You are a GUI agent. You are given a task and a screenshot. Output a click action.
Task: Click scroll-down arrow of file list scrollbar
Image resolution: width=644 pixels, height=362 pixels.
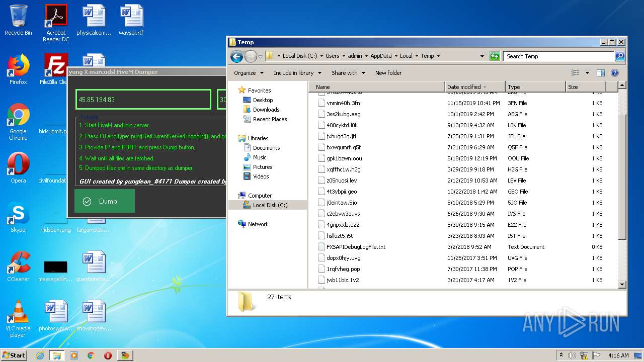(622, 285)
